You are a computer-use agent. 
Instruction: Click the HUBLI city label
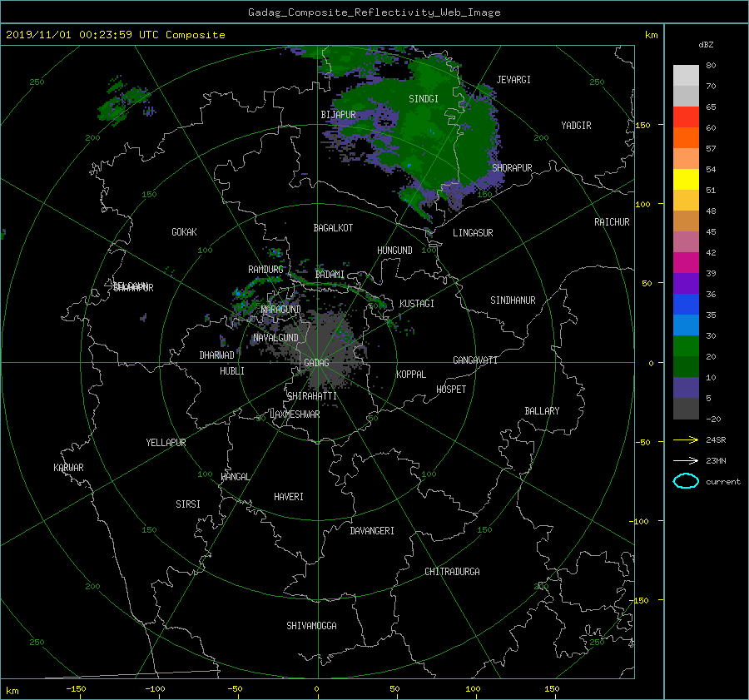coord(231,371)
